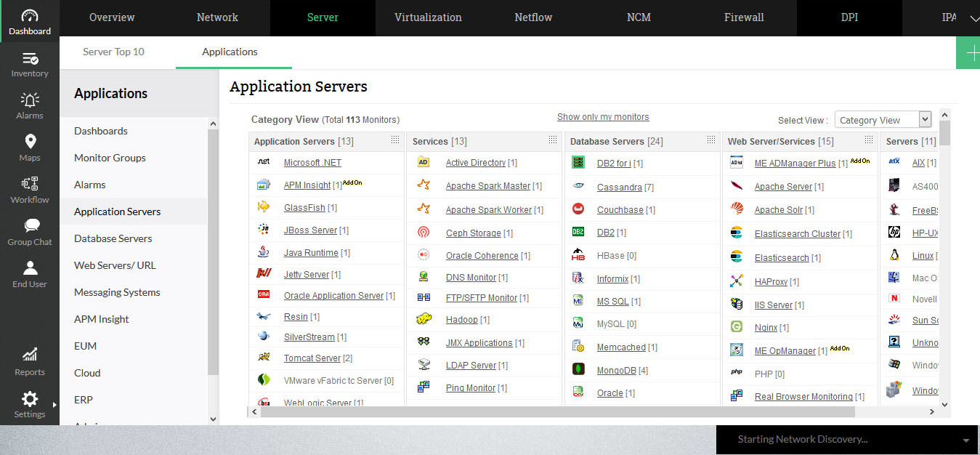Select EUM in Applications menu
Image resolution: width=980 pixels, height=455 pixels.
pos(85,346)
